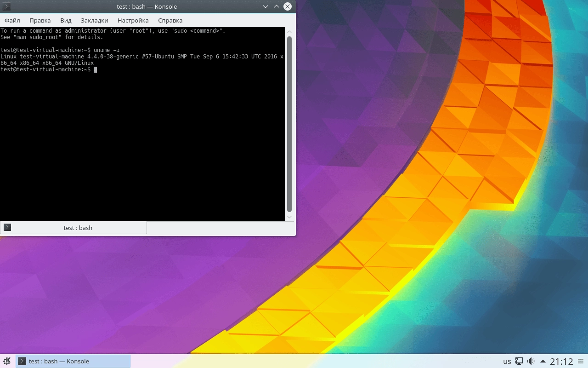Click the Konsole title bar text

point(147,6)
